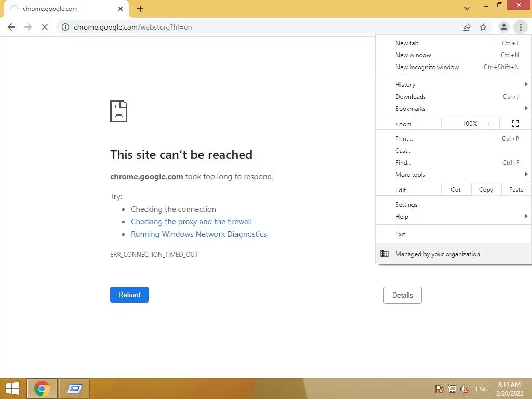This screenshot has height=399, width=532.
Task: Expand the More tools submenu
Action: (x=454, y=174)
